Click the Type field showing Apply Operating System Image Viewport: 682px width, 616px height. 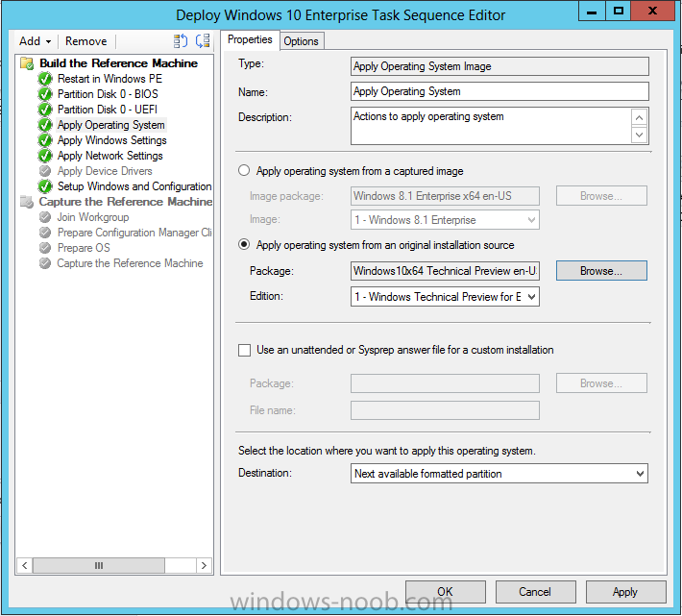click(x=499, y=66)
